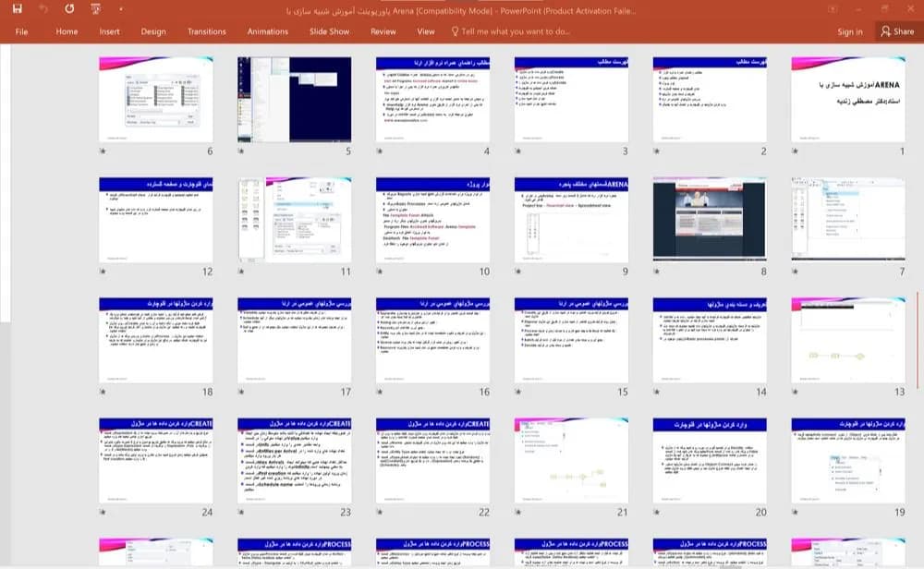The height and width of the screenshot is (569, 924).
Task: Click the transition star under slide 1
Action: 795,151
